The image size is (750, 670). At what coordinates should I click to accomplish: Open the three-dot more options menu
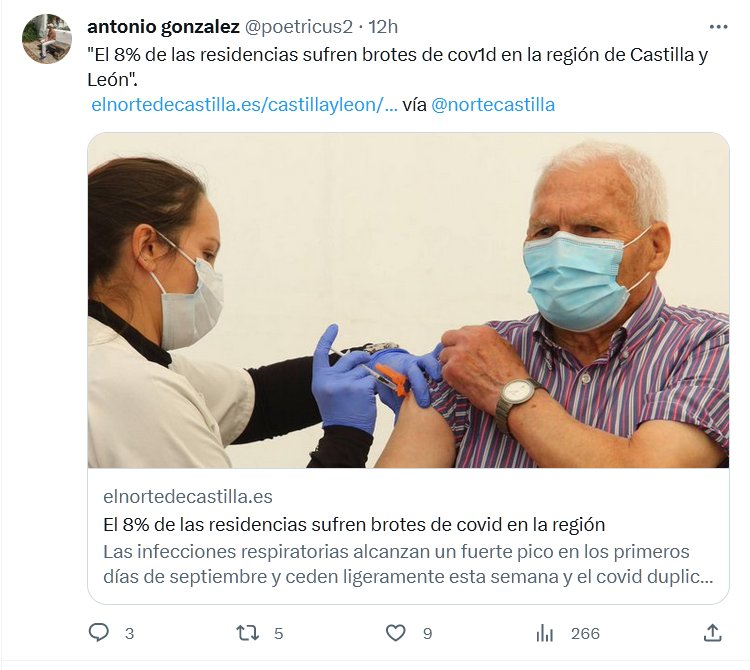click(718, 27)
